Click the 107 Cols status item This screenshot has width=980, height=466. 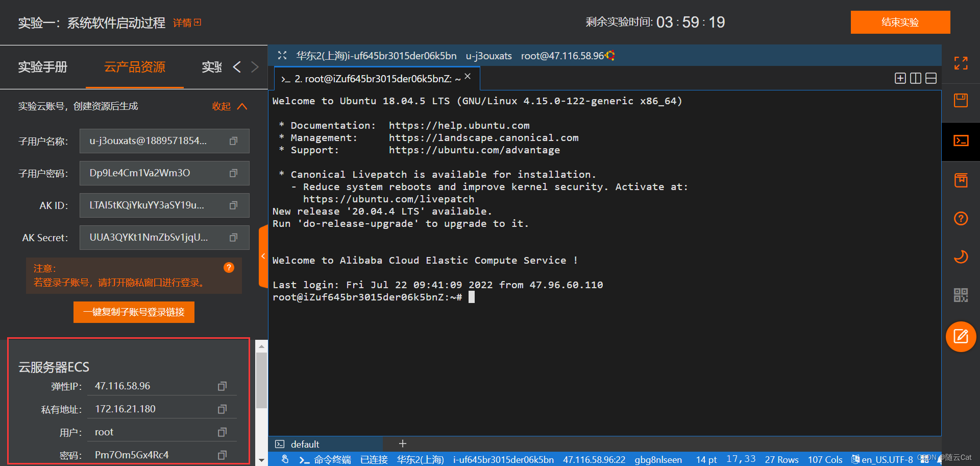[825, 460]
